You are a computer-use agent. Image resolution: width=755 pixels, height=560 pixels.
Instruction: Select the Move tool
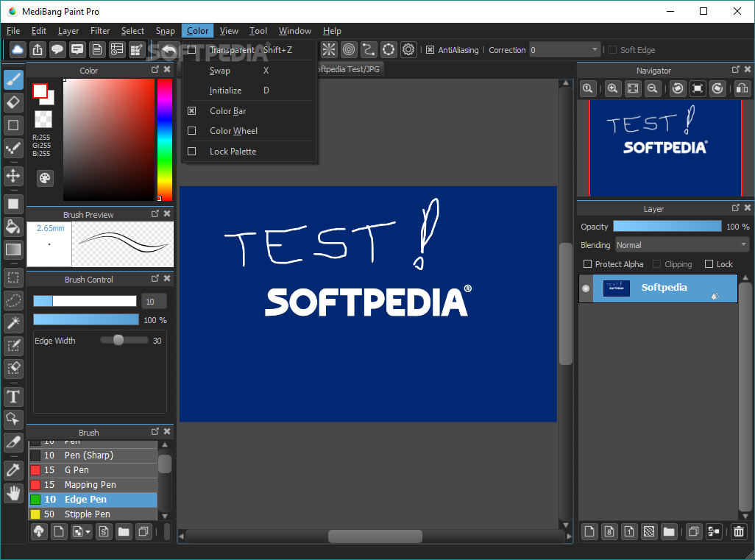[x=13, y=176]
